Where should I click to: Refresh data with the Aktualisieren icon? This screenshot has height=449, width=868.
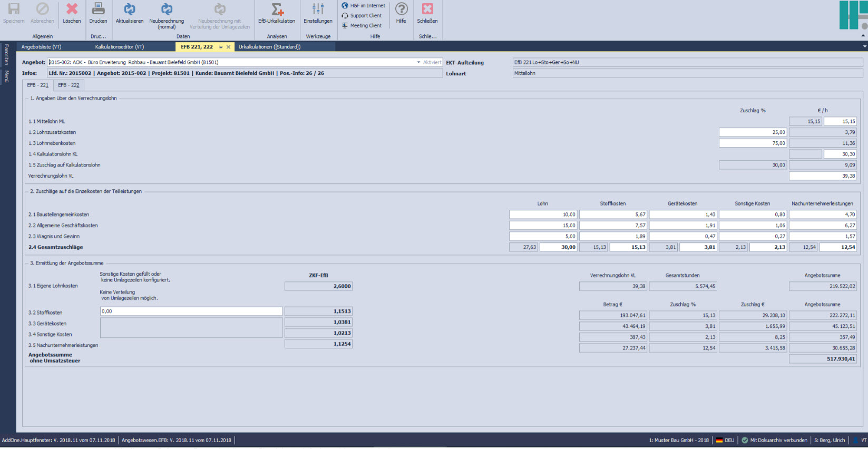(x=129, y=9)
